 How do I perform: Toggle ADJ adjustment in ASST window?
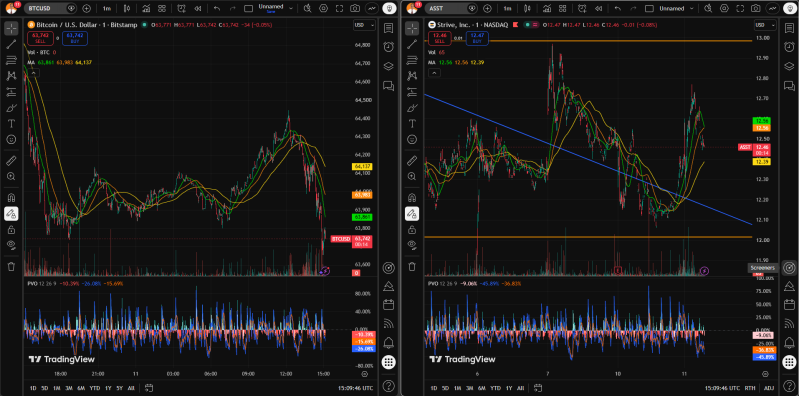click(768, 388)
